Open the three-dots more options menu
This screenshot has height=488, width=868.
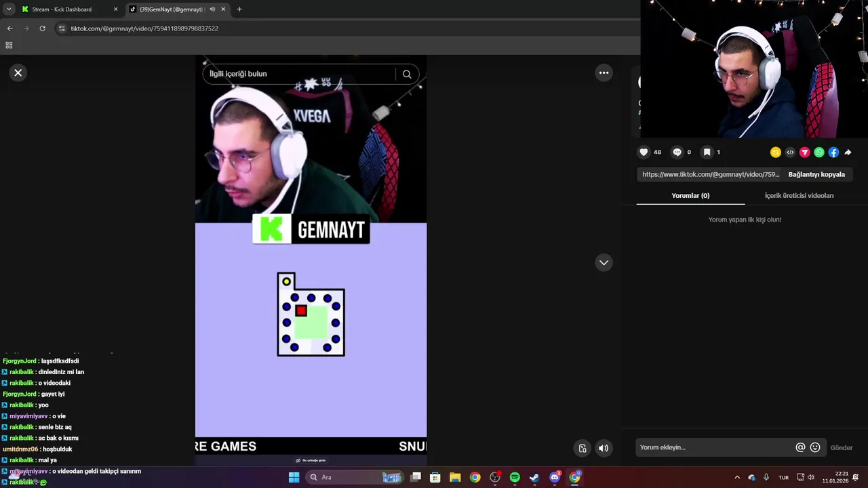[x=604, y=73]
